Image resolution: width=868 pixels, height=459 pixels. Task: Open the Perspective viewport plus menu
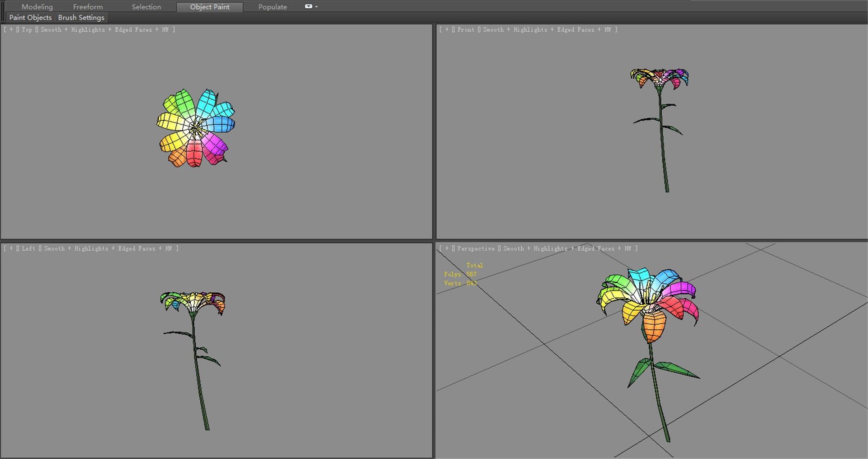pyautogui.click(x=447, y=248)
